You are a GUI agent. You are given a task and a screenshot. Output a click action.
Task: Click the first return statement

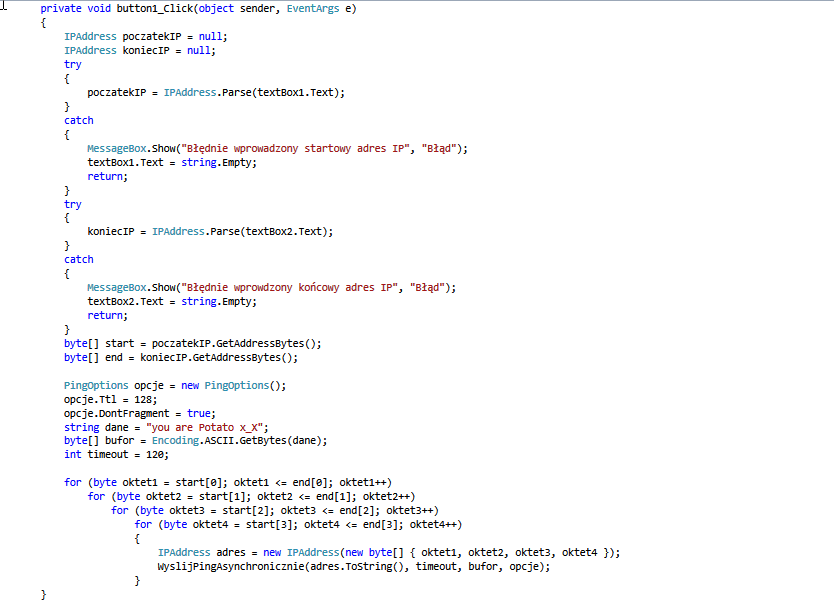(x=107, y=177)
